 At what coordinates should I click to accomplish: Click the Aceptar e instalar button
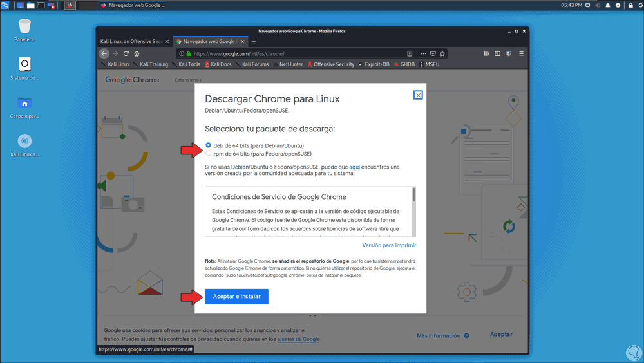[236, 297]
